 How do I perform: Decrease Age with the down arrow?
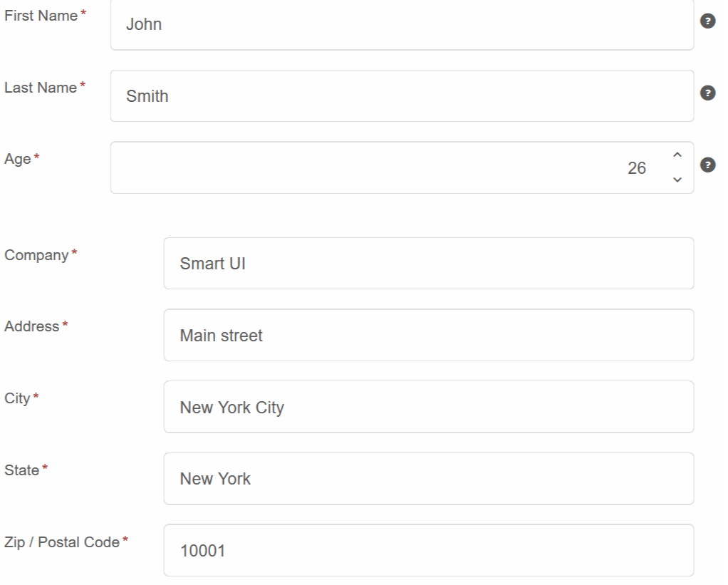click(x=677, y=180)
